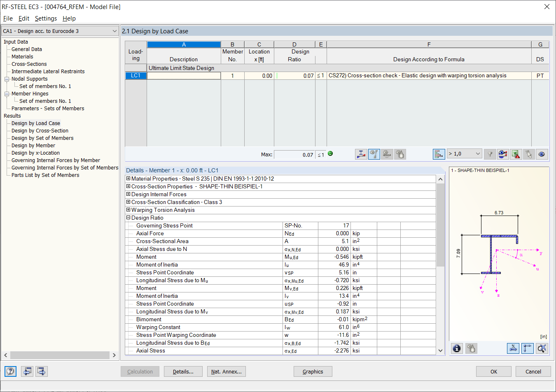Viewport: 556px width, 392px height.
Task: Toggle the highlighted stress result display icon
Action: (374, 154)
